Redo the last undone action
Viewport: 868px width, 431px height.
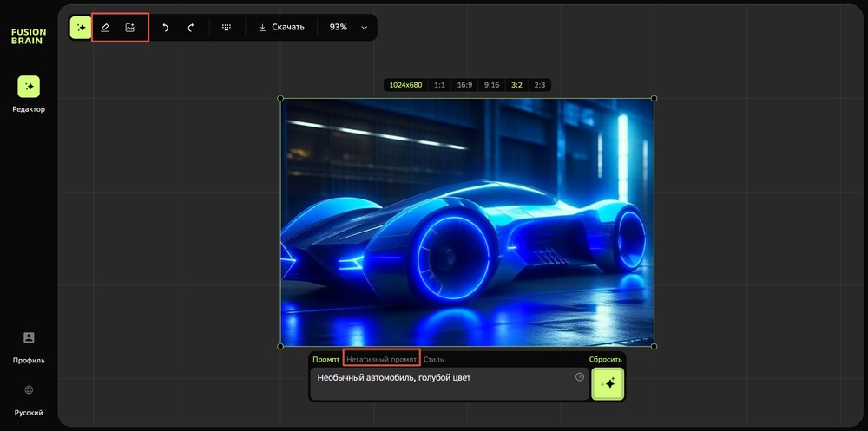click(x=190, y=28)
